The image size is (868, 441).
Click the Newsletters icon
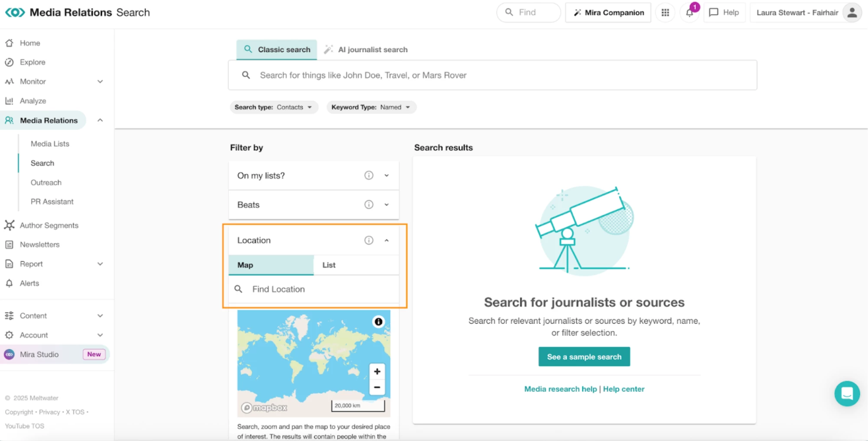[9, 245]
